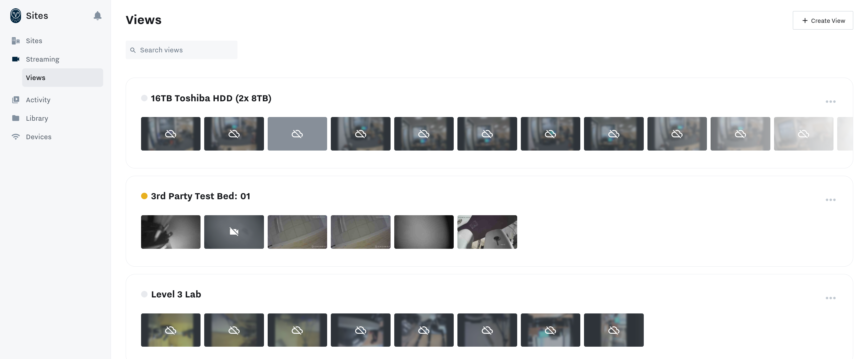
Task: Open the more options menu for Level 3 Lab
Action: click(x=830, y=298)
